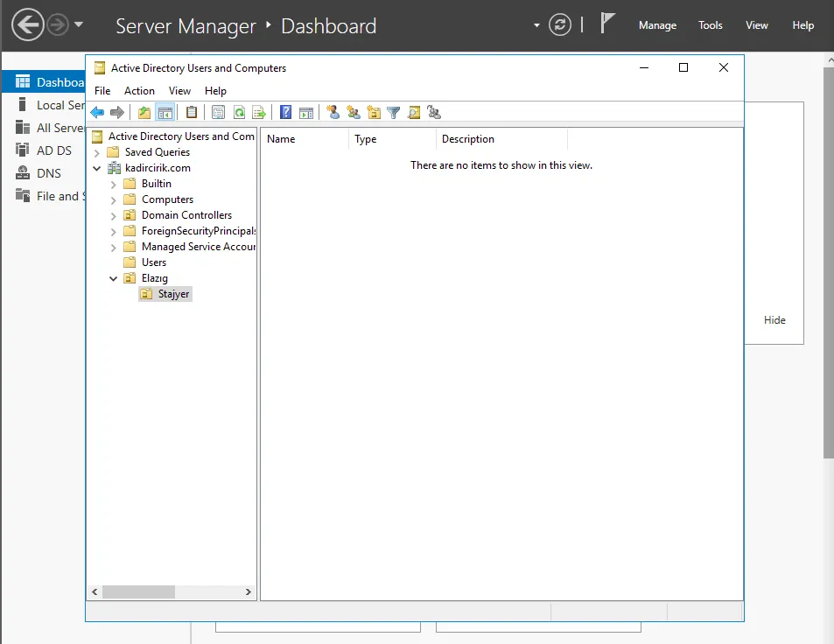This screenshot has width=834, height=644.
Task: Sort by the Type column header
Action: [392, 139]
